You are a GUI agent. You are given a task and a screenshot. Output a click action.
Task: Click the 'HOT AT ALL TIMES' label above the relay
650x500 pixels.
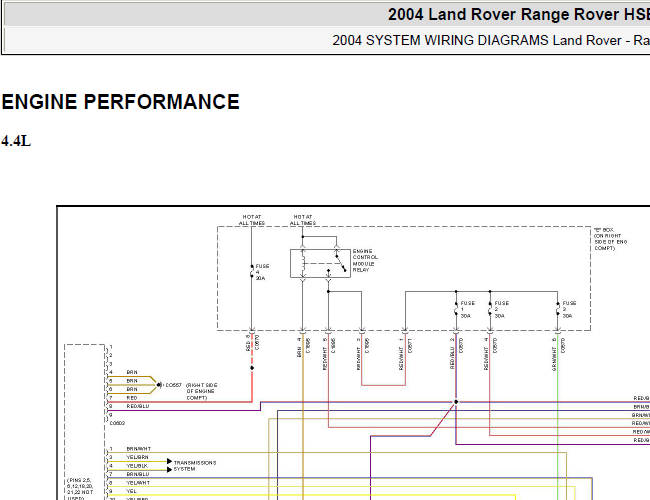[x=303, y=220]
